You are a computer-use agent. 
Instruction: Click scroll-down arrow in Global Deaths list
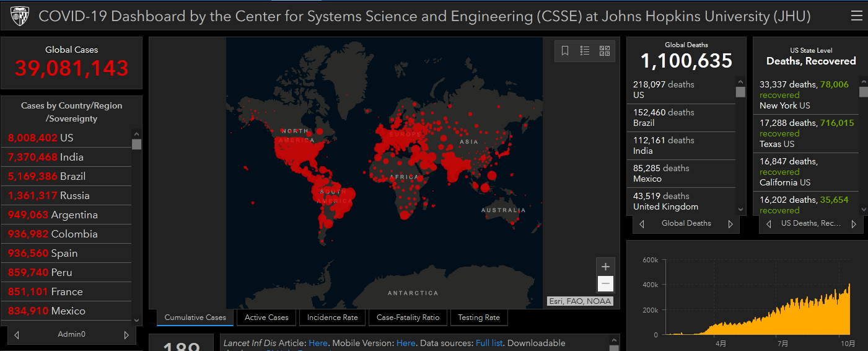[x=740, y=210]
